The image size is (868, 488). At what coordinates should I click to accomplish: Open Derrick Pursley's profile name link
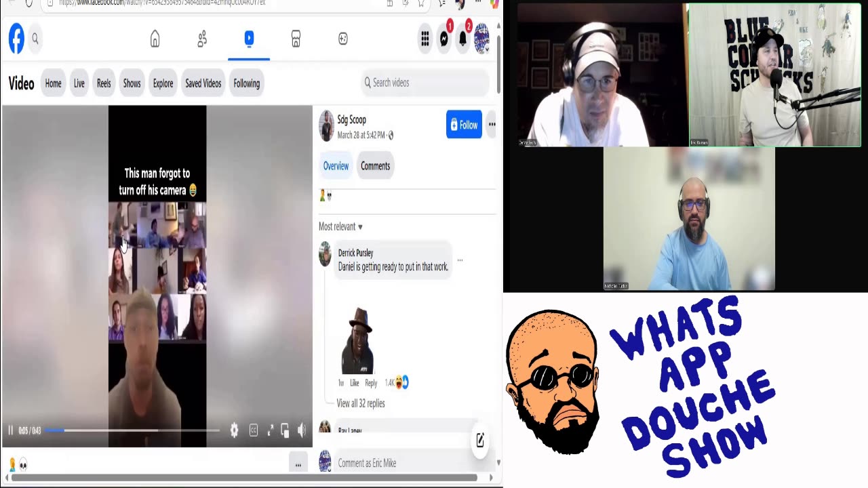coord(356,253)
